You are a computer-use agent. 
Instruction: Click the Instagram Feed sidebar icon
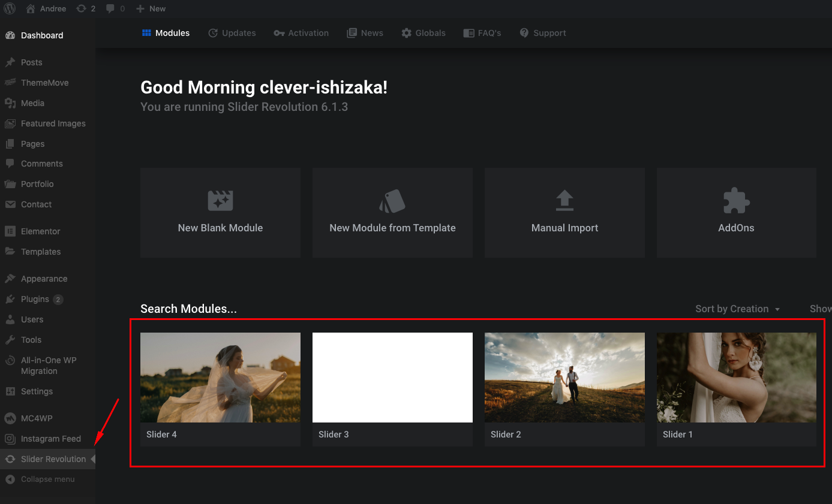[x=10, y=439]
